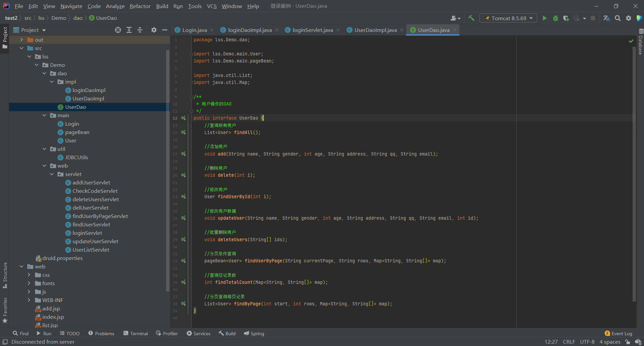644x346 pixels.
Task: Toggle the Database tool window on right
Action: (640, 42)
